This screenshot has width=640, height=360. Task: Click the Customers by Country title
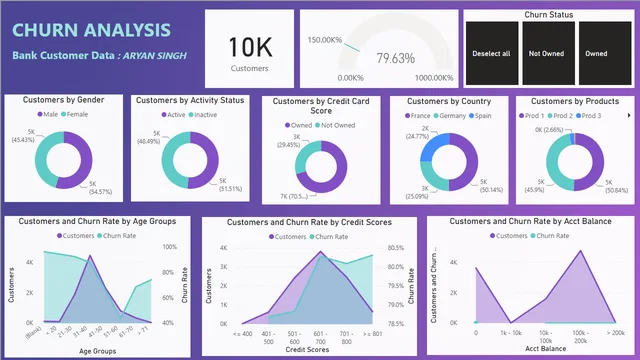point(449,101)
